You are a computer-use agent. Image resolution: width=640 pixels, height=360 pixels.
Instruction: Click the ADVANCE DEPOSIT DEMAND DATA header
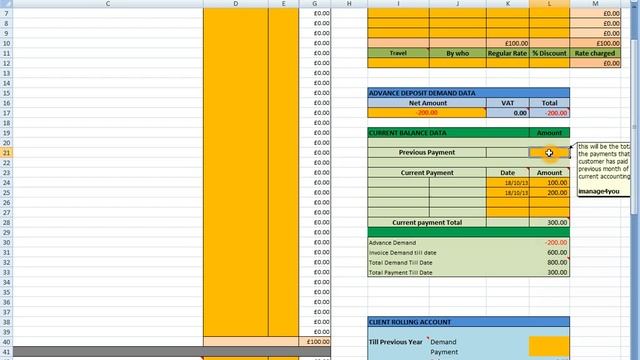point(469,93)
